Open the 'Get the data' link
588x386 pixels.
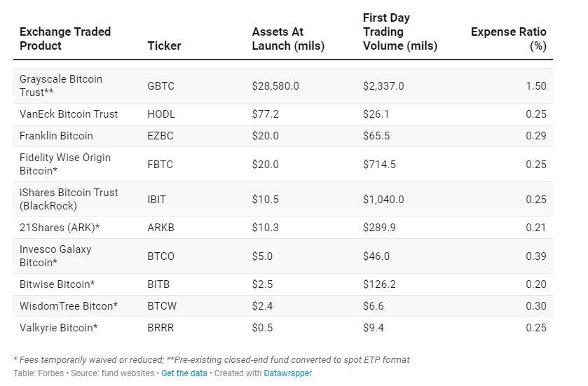coord(184,373)
